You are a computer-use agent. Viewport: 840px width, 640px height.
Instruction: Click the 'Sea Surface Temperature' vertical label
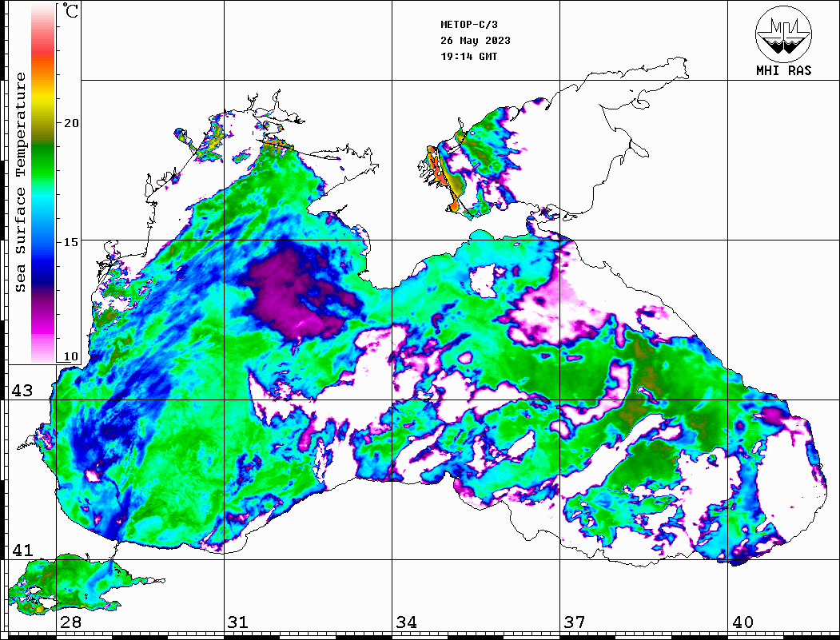(x=20, y=183)
